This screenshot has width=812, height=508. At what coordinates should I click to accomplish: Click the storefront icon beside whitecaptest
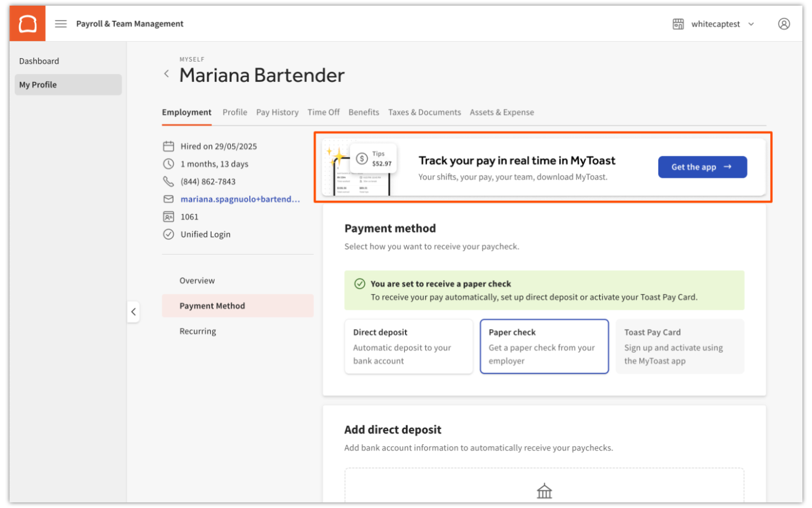click(678, 24)
